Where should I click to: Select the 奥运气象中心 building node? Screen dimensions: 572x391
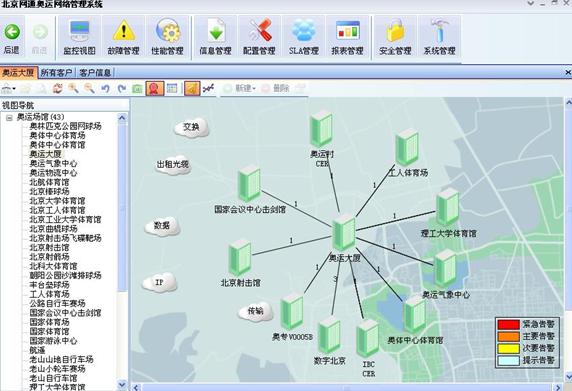[445, 268]
